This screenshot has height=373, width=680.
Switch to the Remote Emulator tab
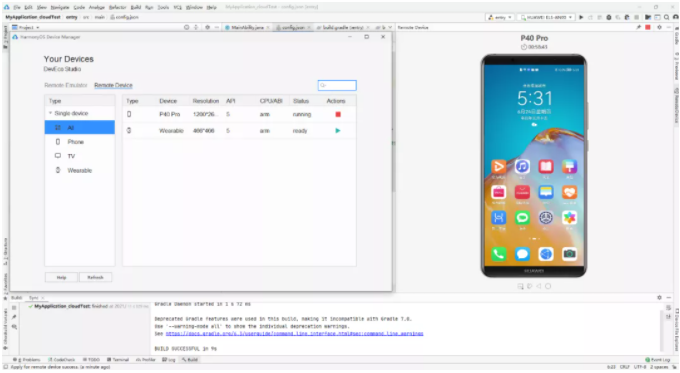click(x=65, y=85)
